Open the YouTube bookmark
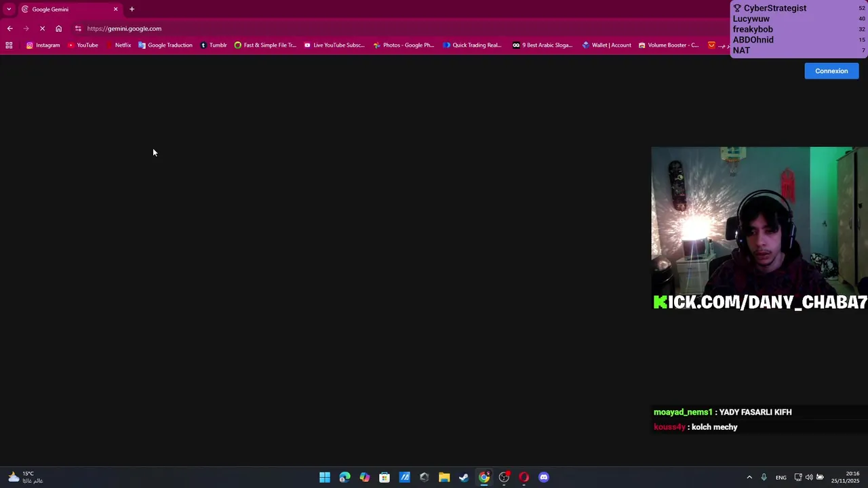Image resolution: width=868 pixels, height=488 pixels. click(x=83, y=45)
